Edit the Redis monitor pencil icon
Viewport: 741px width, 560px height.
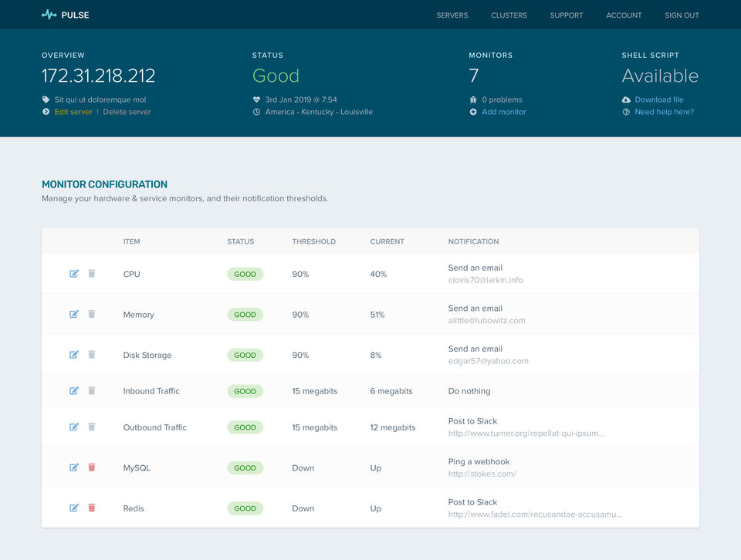point(74,508)
